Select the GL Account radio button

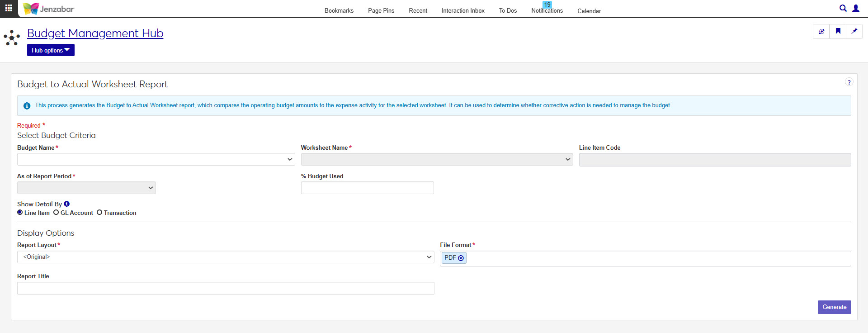56,213
